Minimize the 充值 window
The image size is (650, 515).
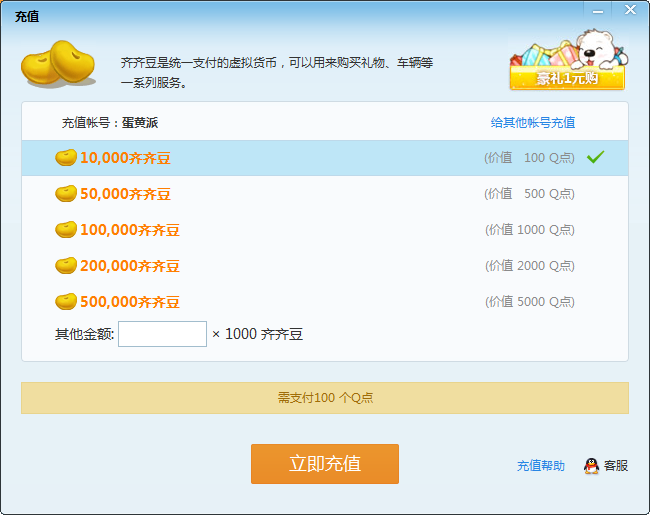point(598,11)
